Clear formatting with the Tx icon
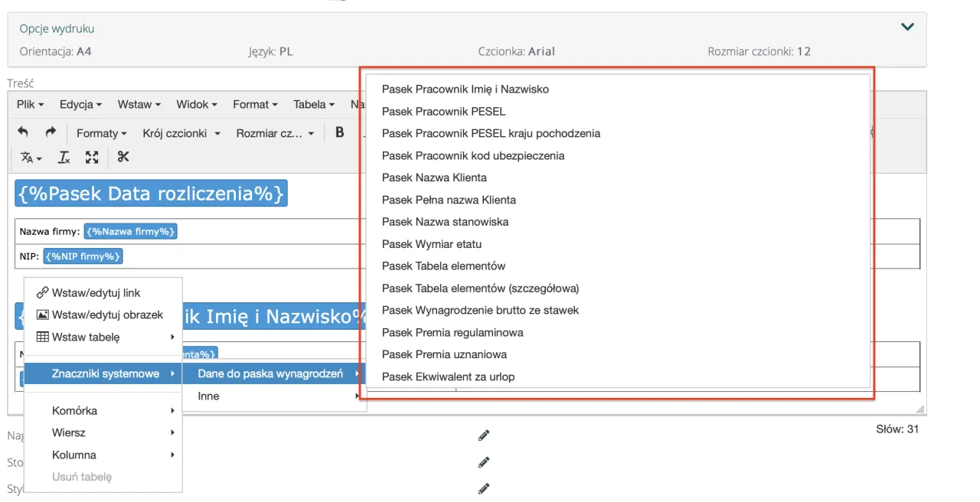The image size is (980, 502). (x=64, y=157)
